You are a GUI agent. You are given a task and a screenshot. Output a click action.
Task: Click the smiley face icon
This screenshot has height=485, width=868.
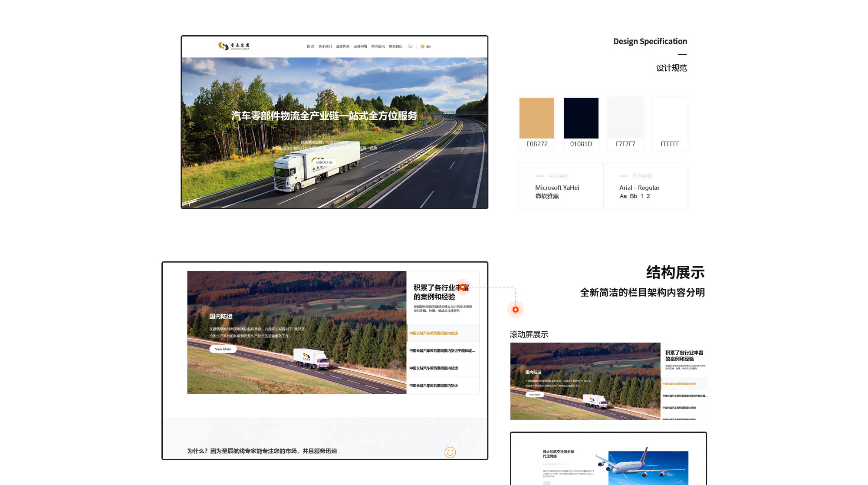(x=450, y=452)
